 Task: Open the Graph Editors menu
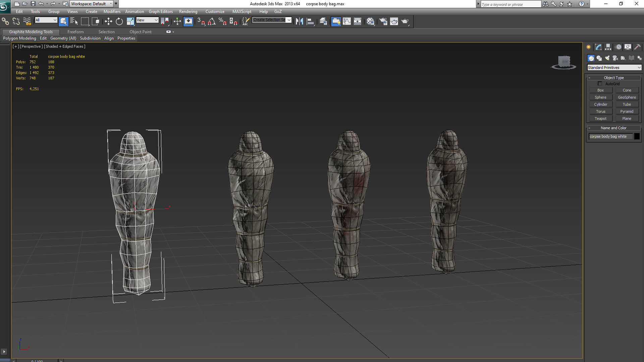161,11
